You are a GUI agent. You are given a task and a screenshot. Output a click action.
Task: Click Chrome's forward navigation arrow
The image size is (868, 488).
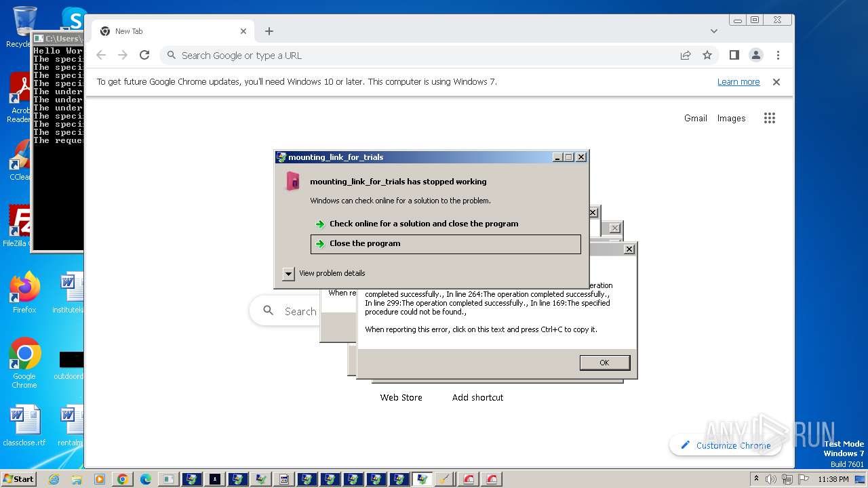pyautogui.click(x=123, y=56)
